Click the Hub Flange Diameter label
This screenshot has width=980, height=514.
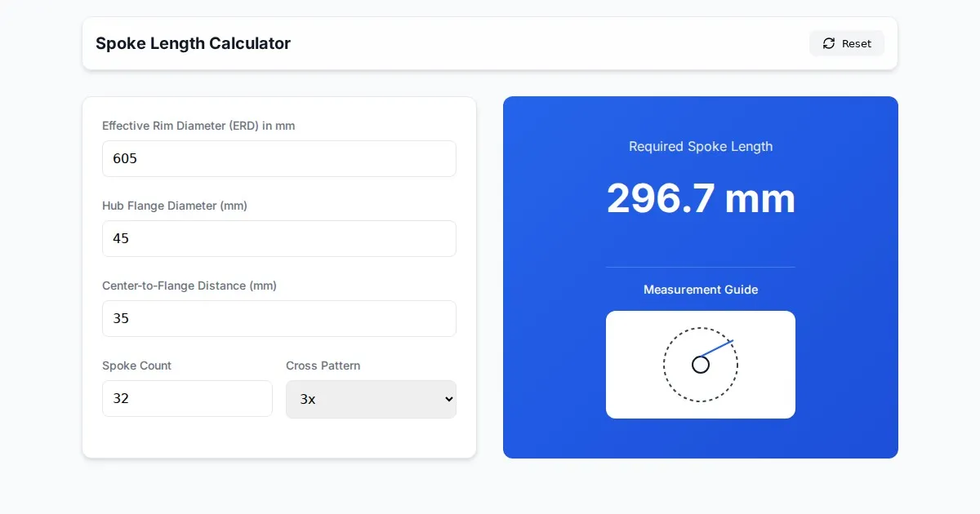[175, 206]
